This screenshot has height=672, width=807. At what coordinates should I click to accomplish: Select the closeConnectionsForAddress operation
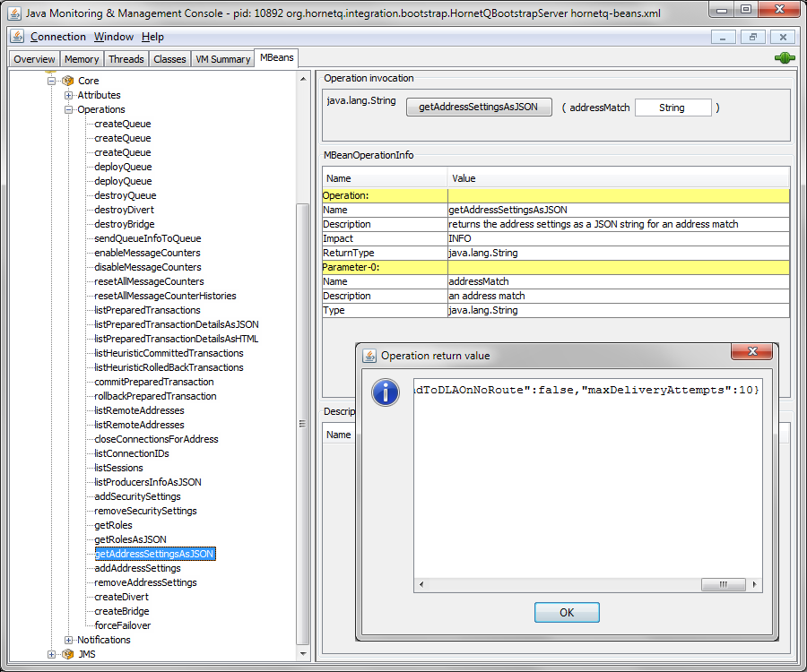(156, 439)
